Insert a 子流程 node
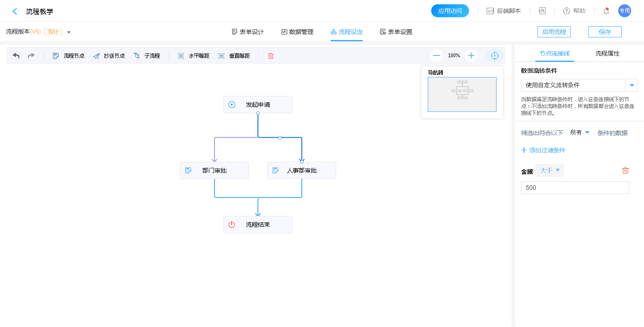Image resolution: width=644 pixels, height=327 pixels. (x=147, y=56)
